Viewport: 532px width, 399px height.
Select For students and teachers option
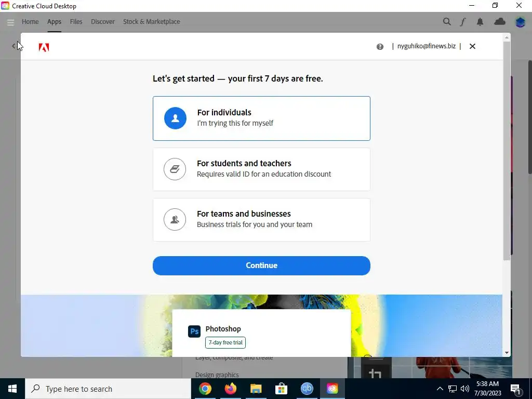pyautogui.click(x=261, y=169)
